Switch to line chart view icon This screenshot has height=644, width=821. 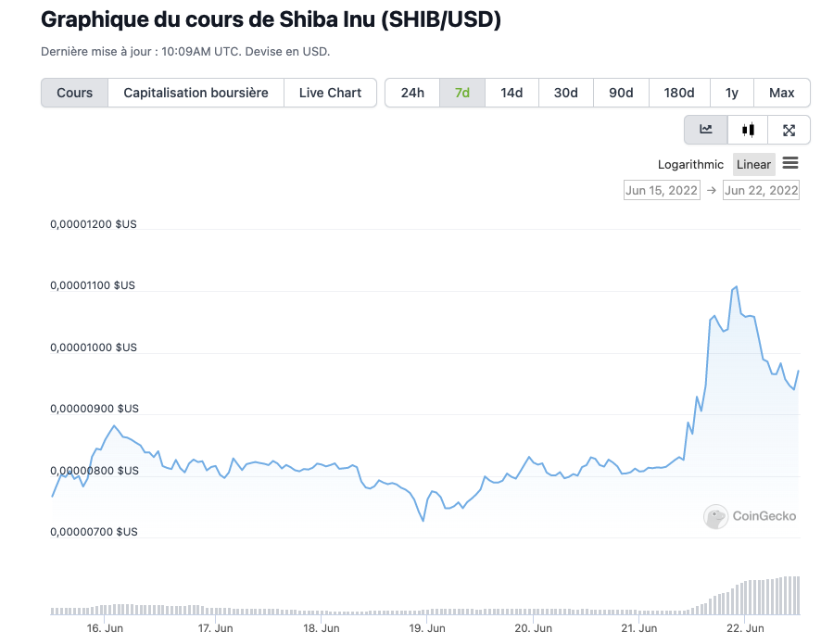(706, 130)
